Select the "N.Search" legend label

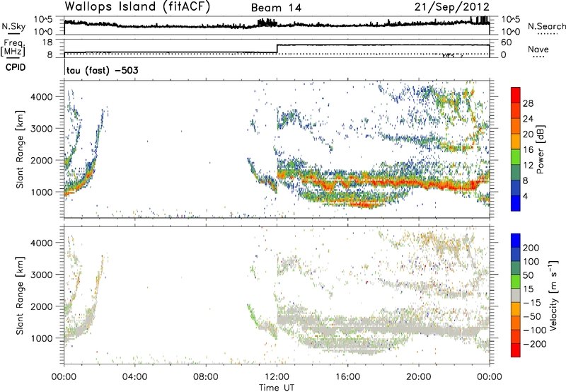tap(546, 26)
